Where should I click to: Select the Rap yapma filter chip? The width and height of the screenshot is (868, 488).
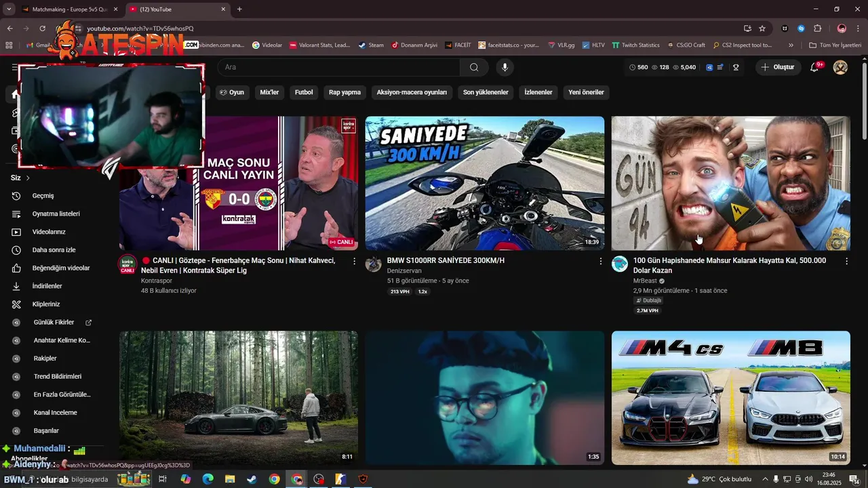[344, 92]
